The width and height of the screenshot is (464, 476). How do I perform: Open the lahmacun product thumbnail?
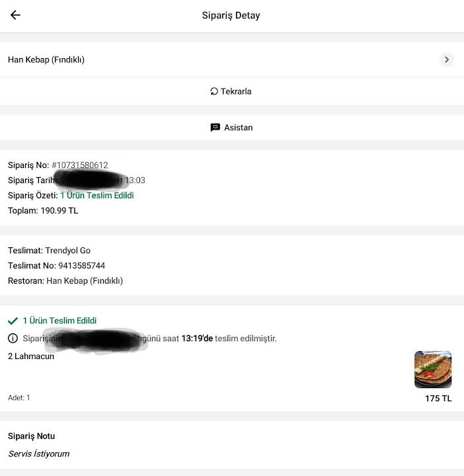pos(433,370)
